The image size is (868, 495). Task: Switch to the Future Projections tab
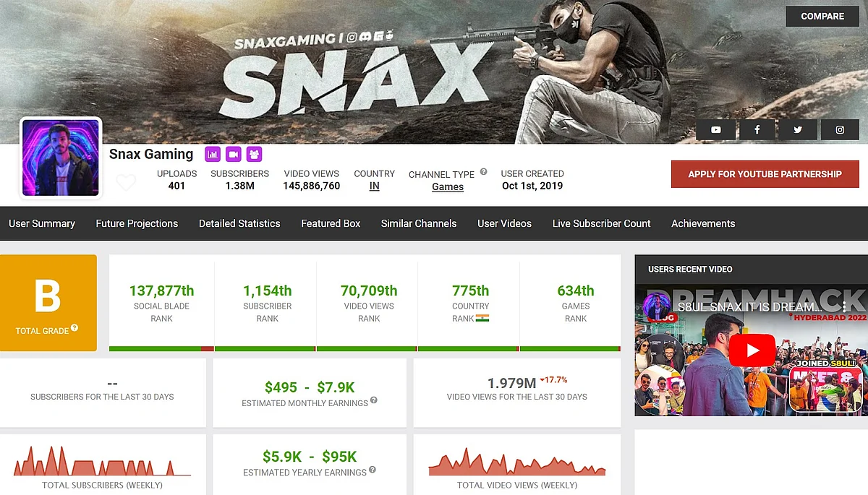(137, 223)
